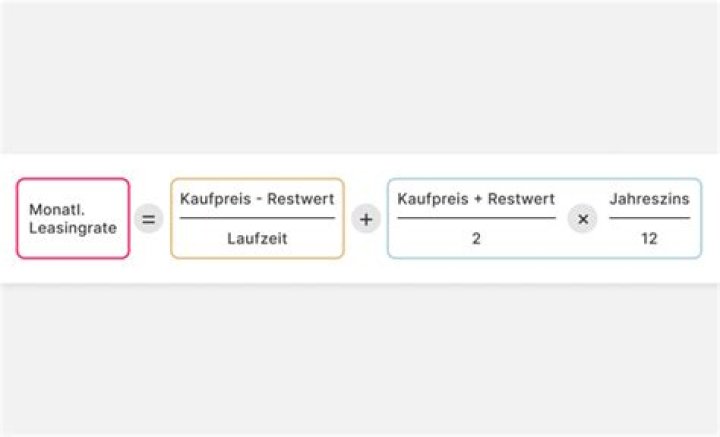Viewport: 720px width, 437px height.
Task: Select the denominator "12"
Action: tap(649, 239)
